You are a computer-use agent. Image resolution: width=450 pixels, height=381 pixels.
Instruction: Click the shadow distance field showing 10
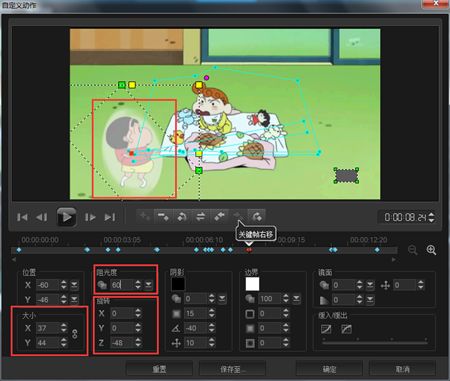click(x=196, y=342)
